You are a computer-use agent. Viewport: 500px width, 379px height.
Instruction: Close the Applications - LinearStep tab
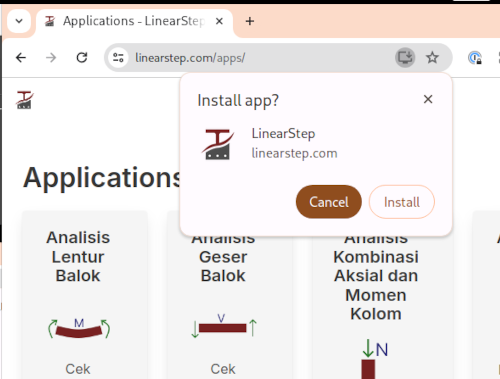[219, 21]
